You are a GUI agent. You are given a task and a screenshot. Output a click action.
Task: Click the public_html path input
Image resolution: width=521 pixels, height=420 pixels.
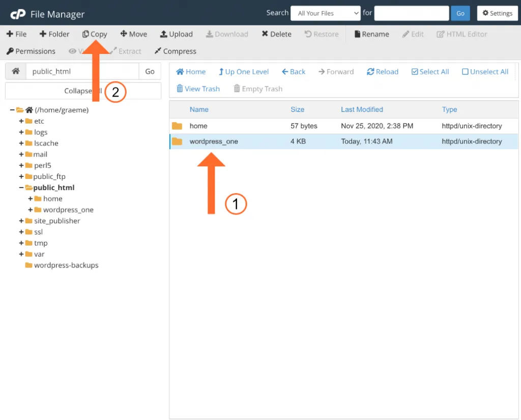click(82, 71)
